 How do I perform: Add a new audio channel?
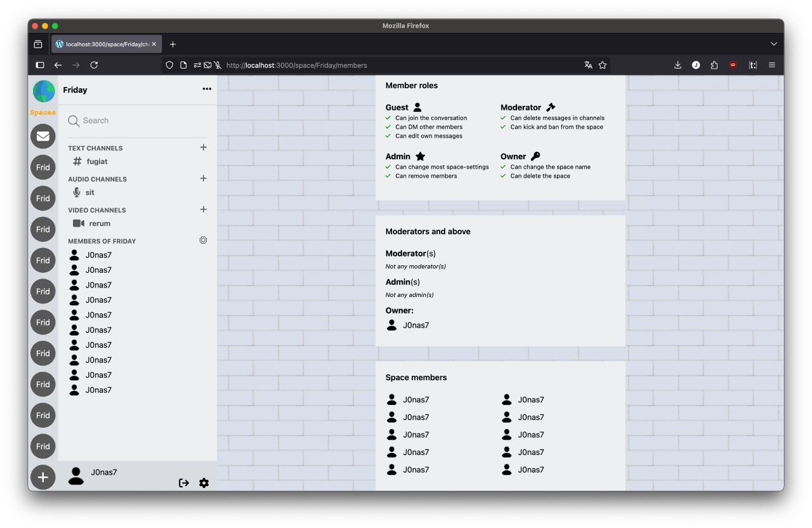click(x=203, y=178)
